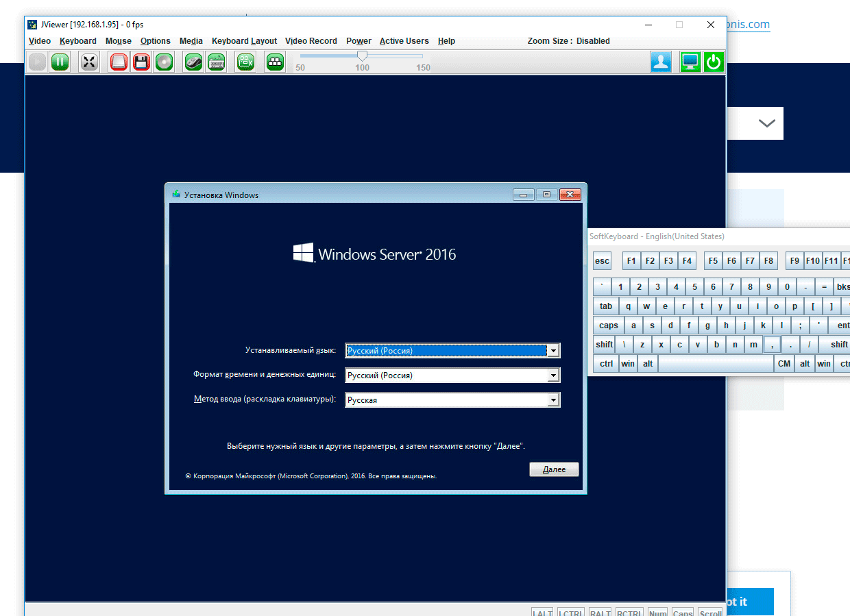
Task: Click the Windows setup icon in dialog title
Action: (x=177, y=195)
